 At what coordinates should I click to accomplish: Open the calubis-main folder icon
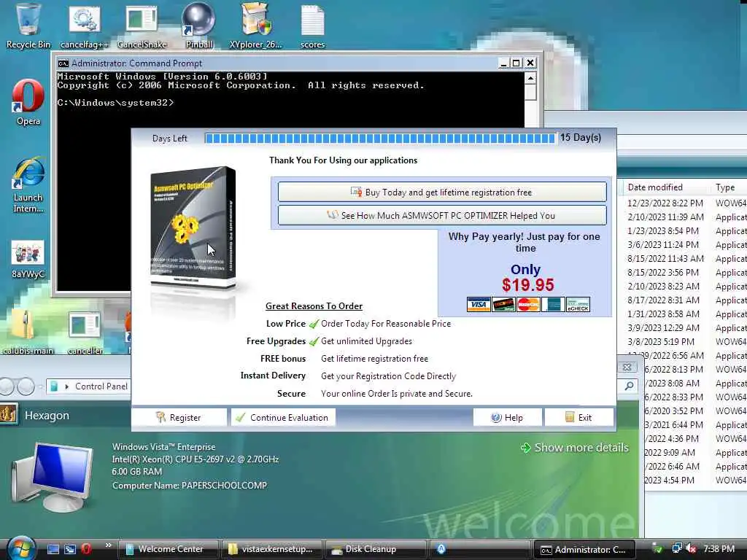28,332
